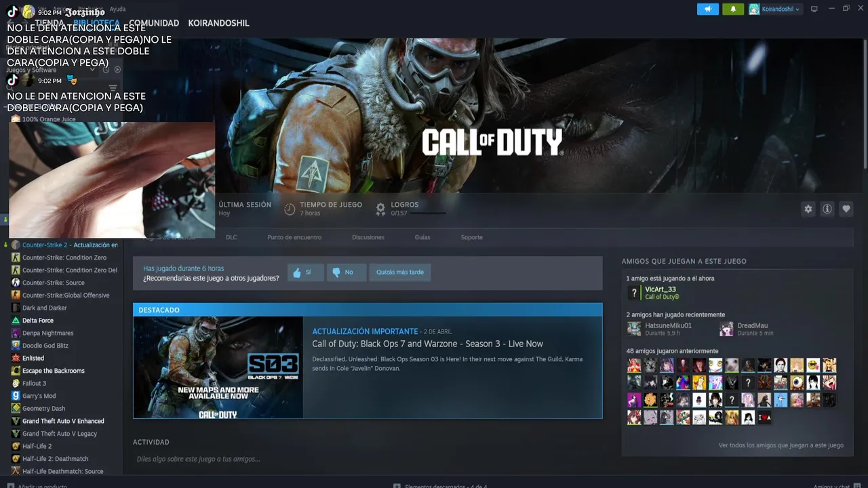The height and width of the screenshot is (488, 868).
Task: Select Grand Theft Auto V Enhanced
Action: (63, 422)
